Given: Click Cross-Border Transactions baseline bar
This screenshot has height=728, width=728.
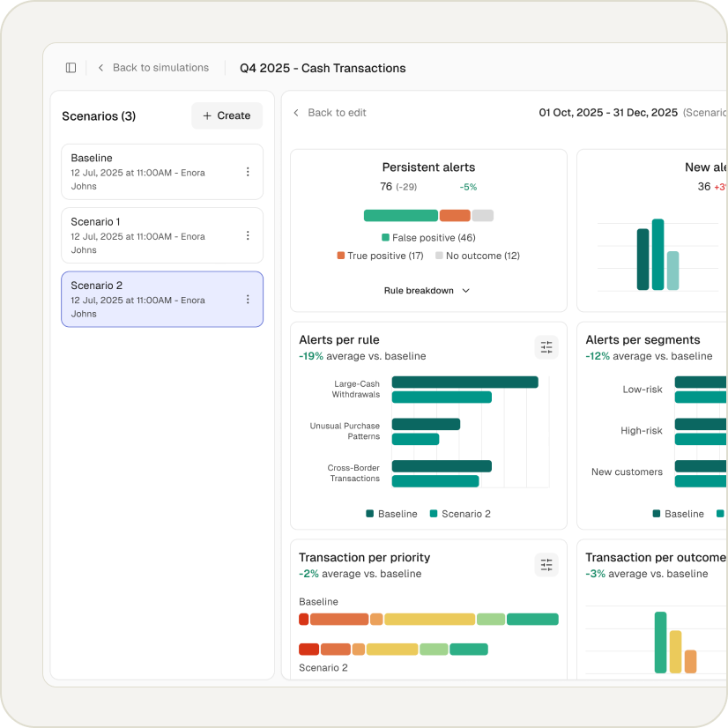Looking at the screenshot, I should 442,466.
